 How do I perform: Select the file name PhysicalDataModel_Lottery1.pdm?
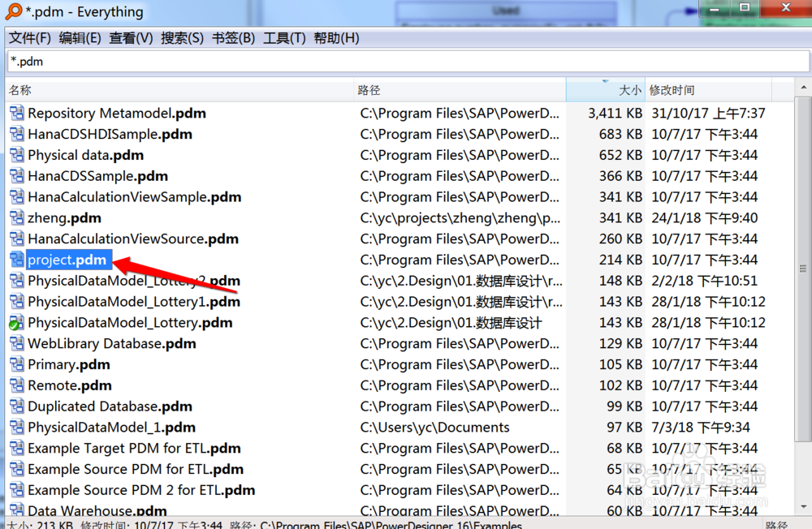point(134,301)
